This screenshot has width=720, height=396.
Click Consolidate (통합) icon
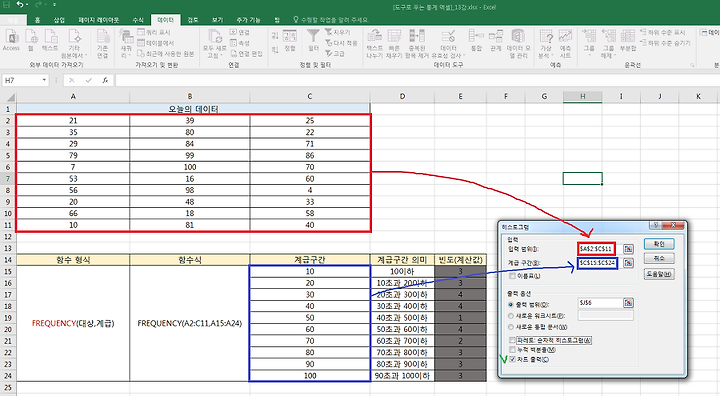[x=476, y=40]
